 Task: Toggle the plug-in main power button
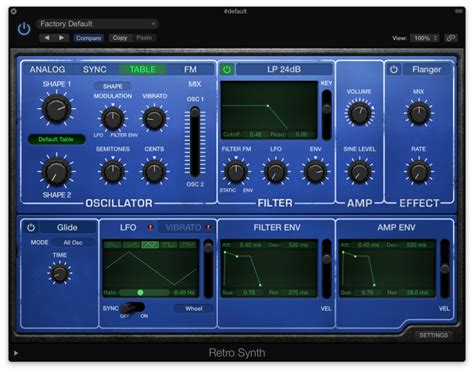click(x=24, y=29)
